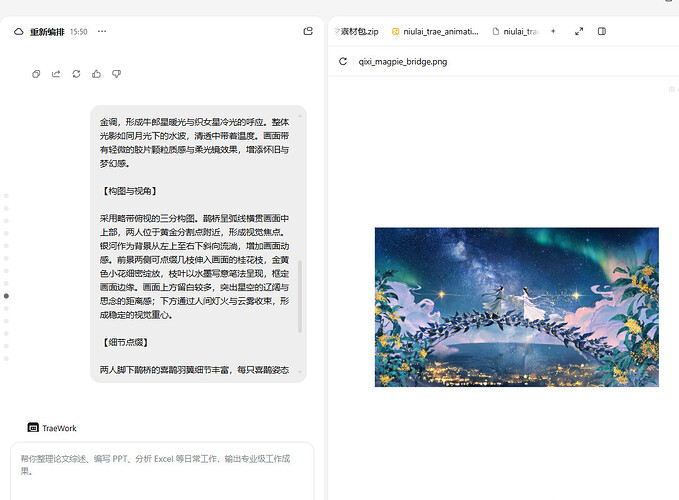Give a thumbs up to response
The height and width of the screenshot is (500, 679).
(x=96, y=74)
